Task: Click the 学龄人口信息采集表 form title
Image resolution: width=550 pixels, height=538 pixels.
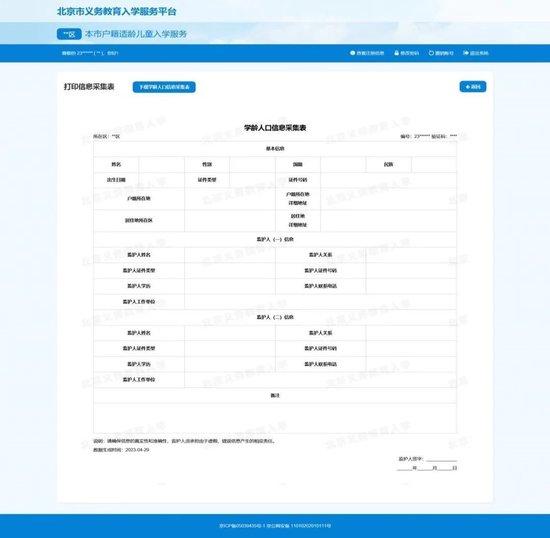Action: [275, 128]
